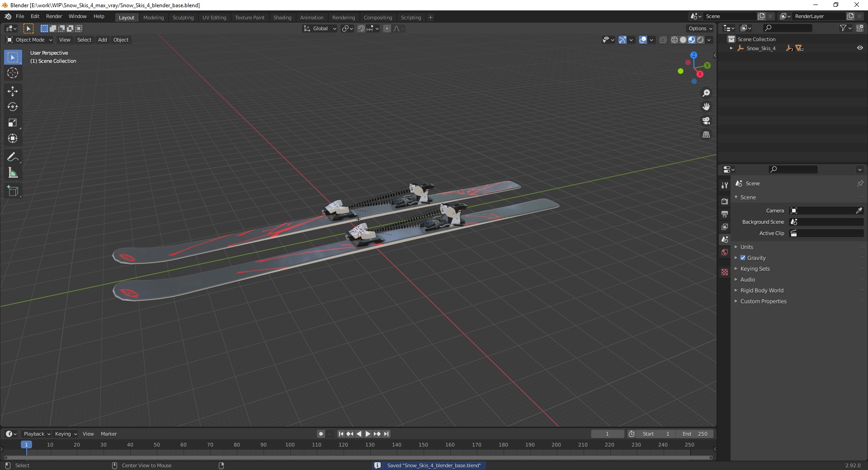Toggle viewport overlays
This screenshot has width=868, height=470.
(x=643, y=40)
